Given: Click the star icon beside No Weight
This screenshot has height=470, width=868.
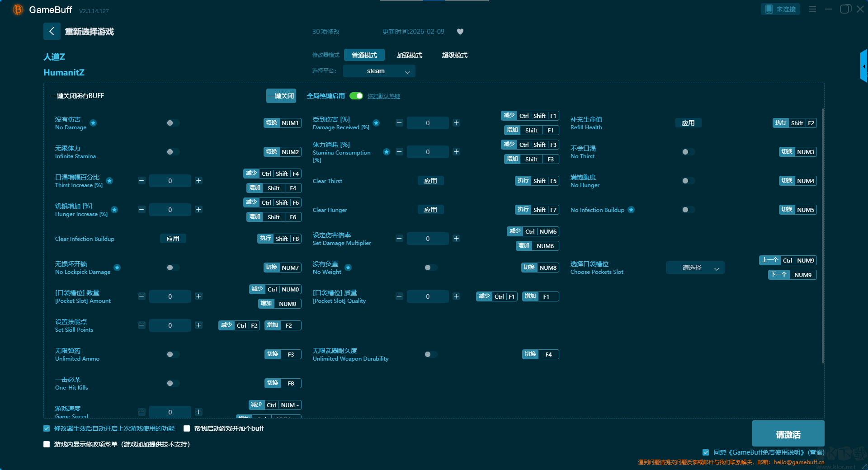Looking at the screenshot, I should pos(348,268).
